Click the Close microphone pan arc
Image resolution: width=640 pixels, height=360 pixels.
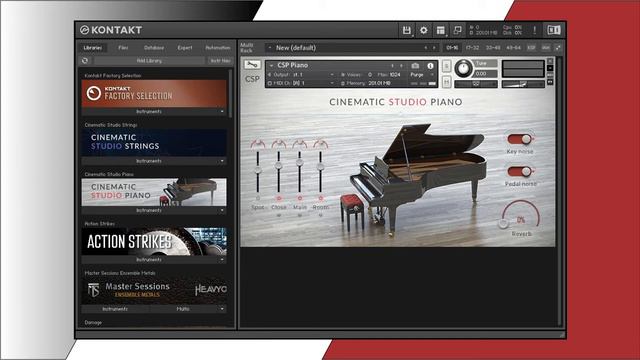[279, 144]
